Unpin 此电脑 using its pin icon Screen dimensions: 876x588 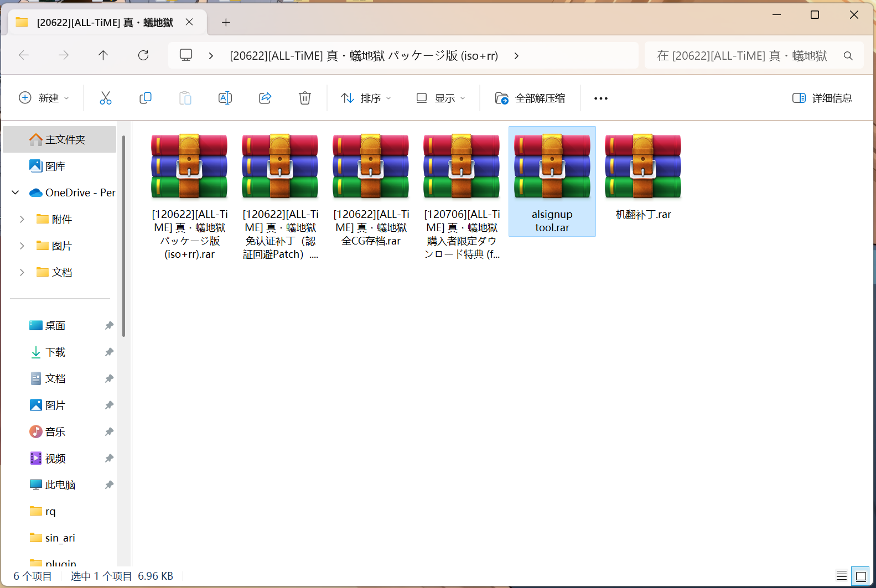[x=109, y=485]
